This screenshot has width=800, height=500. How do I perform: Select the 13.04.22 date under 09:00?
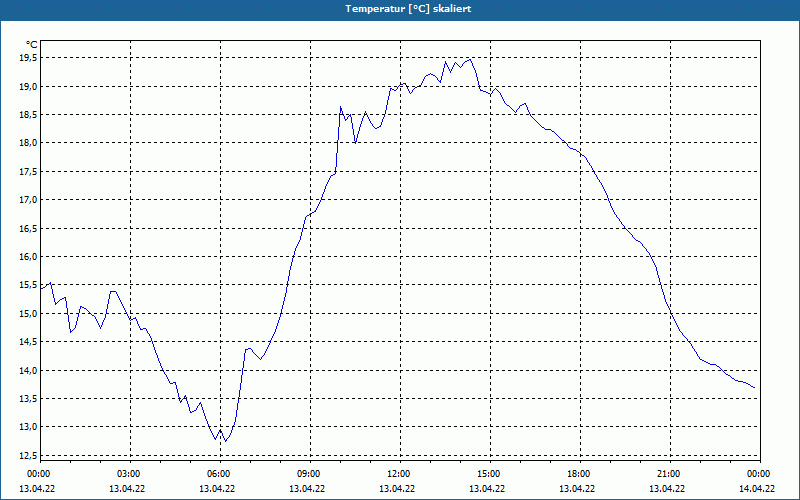point(307,488)
